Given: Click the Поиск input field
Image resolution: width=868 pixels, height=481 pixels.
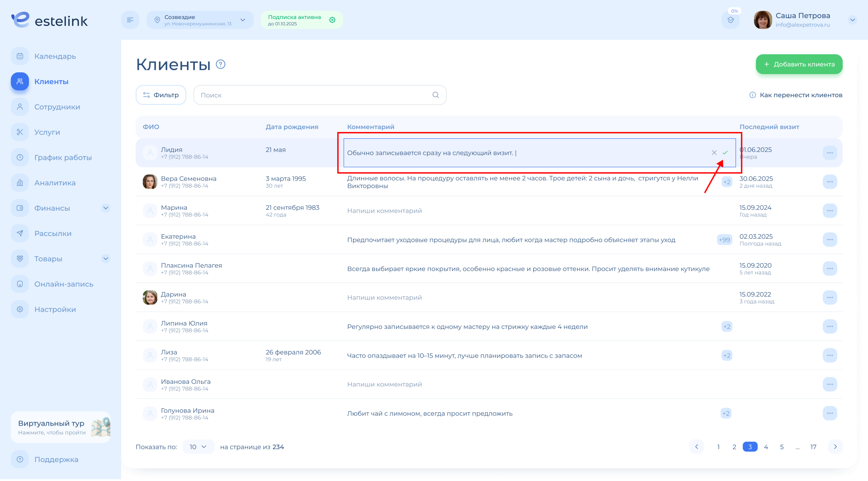Looking at the screenshot, I should tap(312, 95).
